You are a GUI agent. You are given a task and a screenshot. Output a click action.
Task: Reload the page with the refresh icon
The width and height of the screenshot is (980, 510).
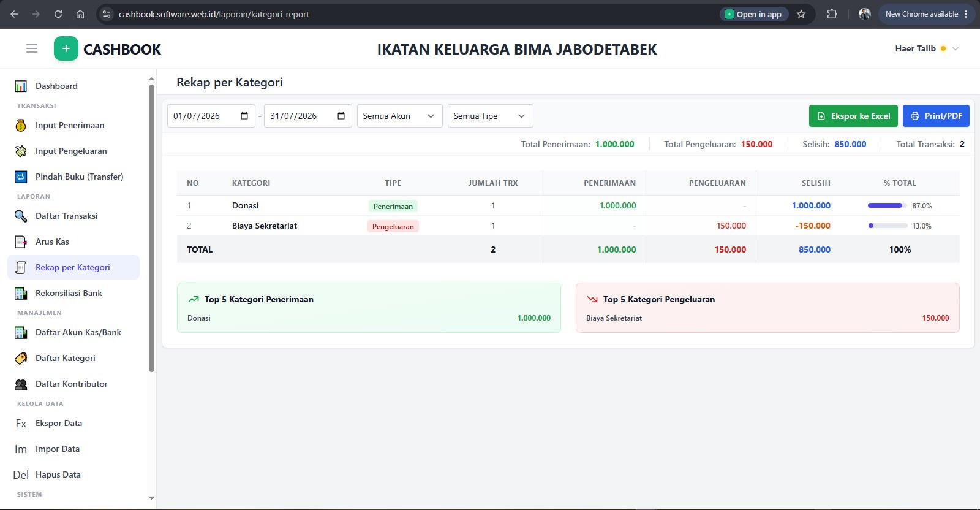[58, 14]
